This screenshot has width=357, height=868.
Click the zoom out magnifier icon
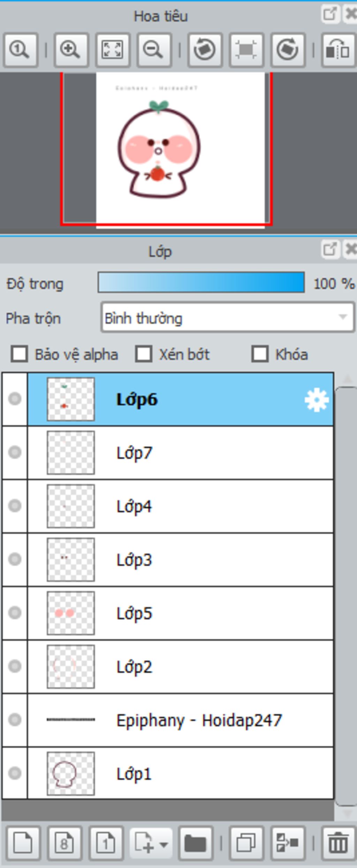154,50
